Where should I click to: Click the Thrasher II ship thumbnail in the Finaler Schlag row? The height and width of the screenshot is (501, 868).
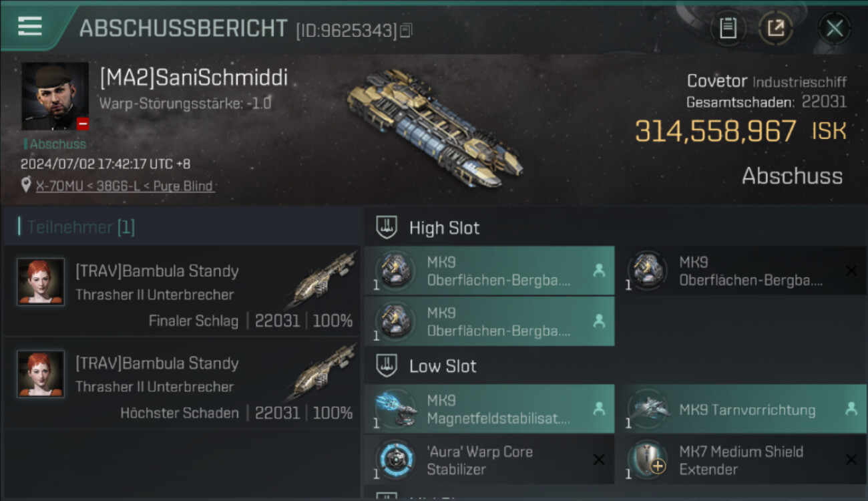[x=324, y=279]
